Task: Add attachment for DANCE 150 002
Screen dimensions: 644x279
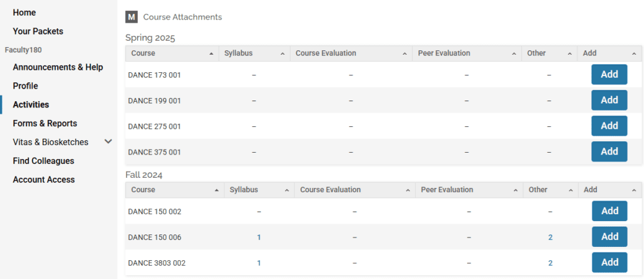Action: 610,211
